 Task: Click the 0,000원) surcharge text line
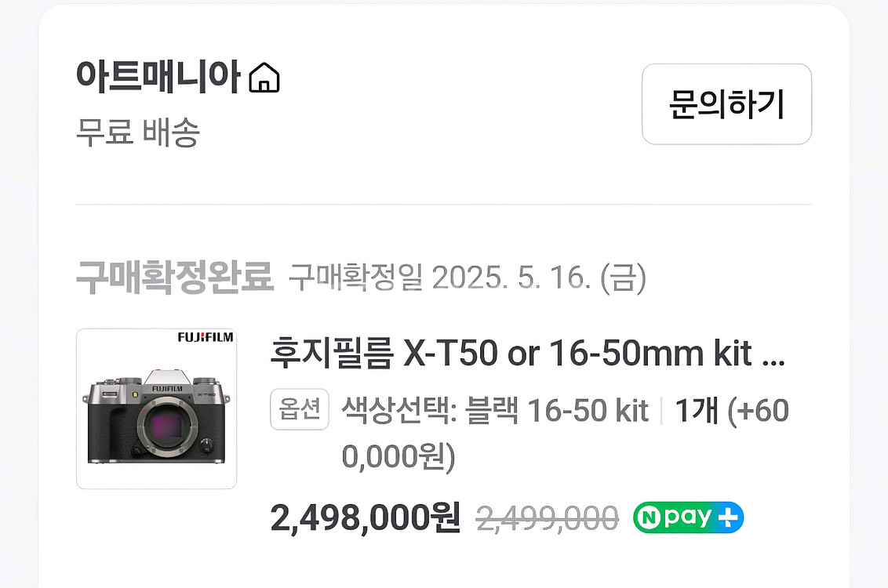[x=399, y=456]
